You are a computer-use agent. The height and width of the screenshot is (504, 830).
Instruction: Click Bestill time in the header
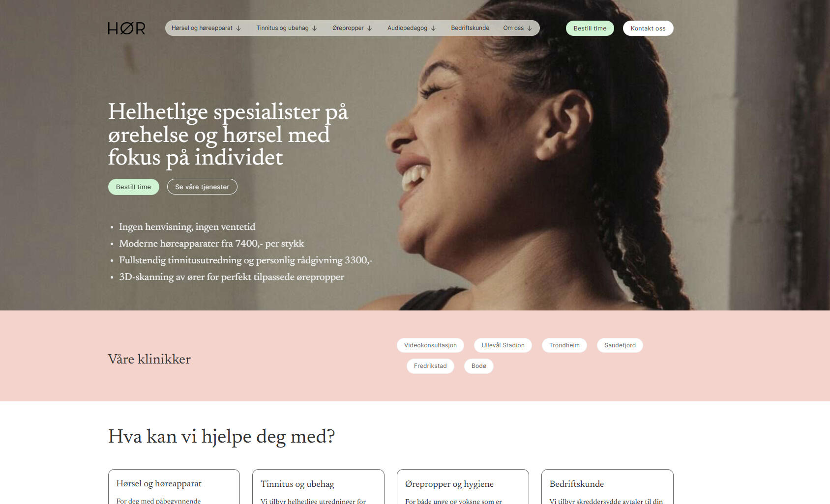(x=590, y=28)
